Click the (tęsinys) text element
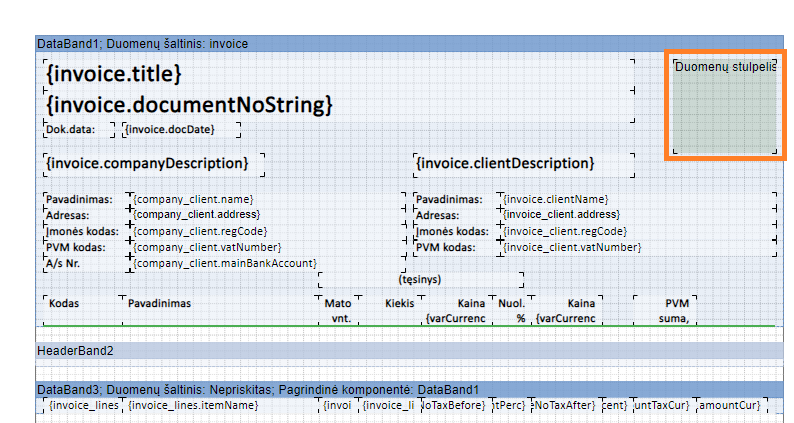 [420, 280]
